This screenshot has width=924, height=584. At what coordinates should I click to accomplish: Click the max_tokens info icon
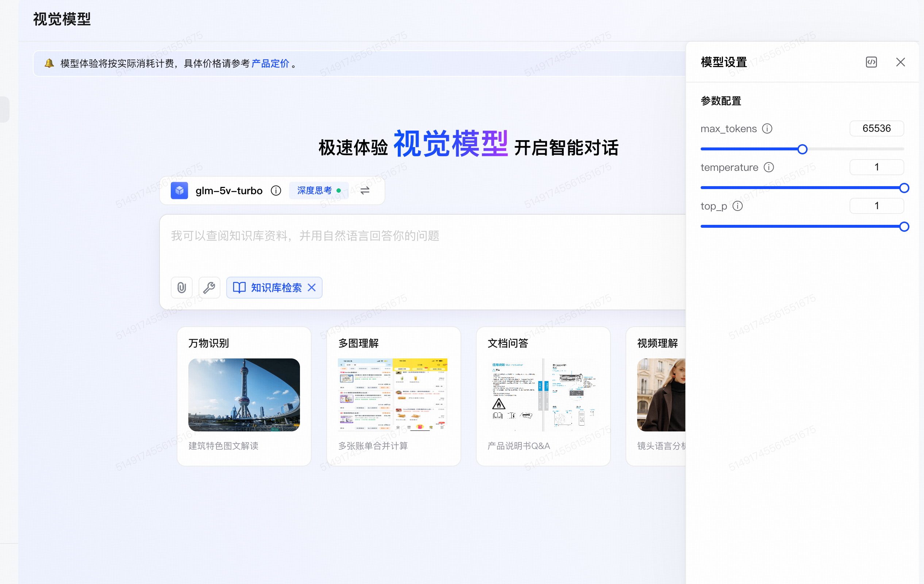pyautogui.click(x=767, y=128)
